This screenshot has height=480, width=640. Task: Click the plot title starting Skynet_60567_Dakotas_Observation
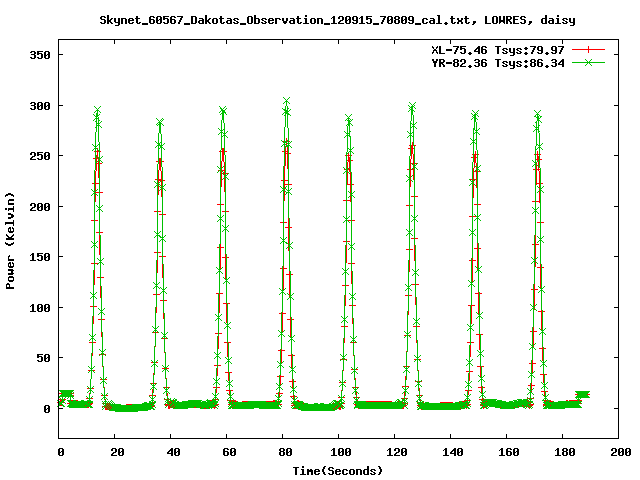coord(338,20)
